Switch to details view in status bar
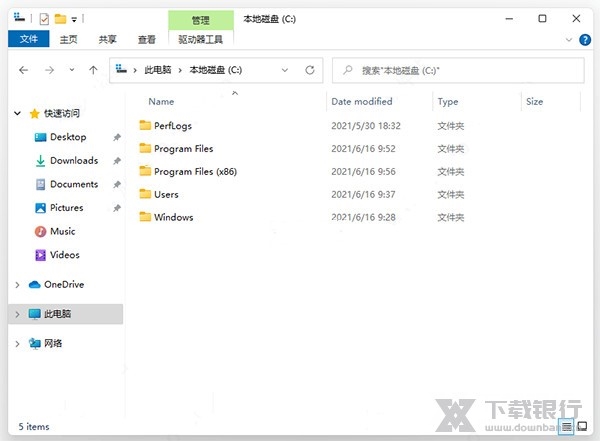Image resolution: width=600 pixels, height=441 pixels. (x=566, y=426)
